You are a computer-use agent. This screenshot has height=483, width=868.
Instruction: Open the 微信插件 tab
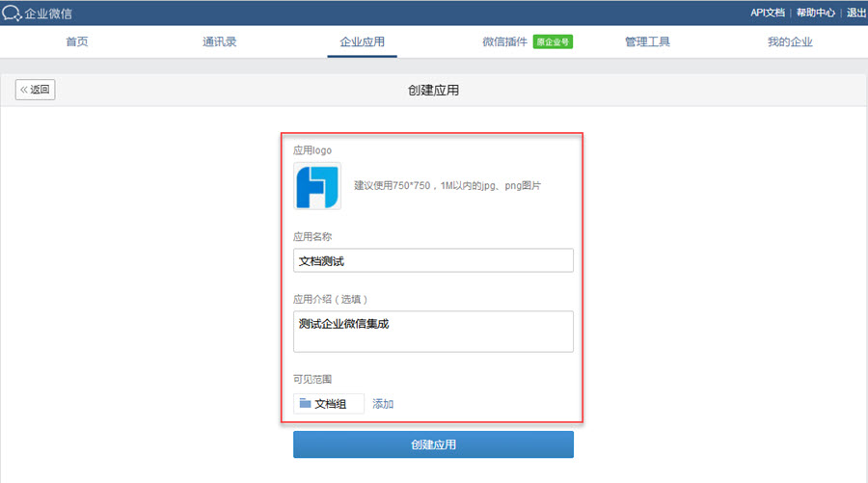(504, 41)
